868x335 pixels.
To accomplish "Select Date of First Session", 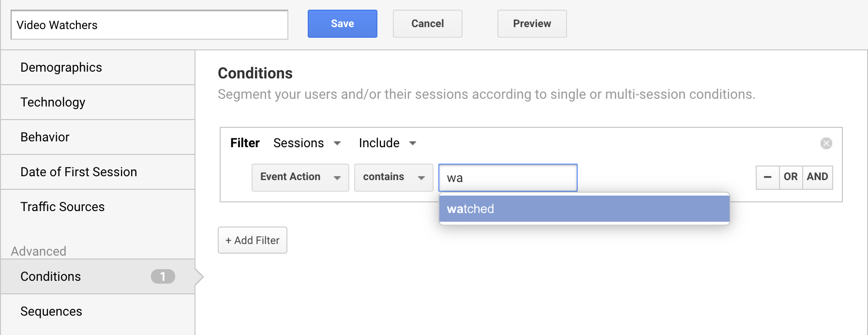I will click(98, 172).
